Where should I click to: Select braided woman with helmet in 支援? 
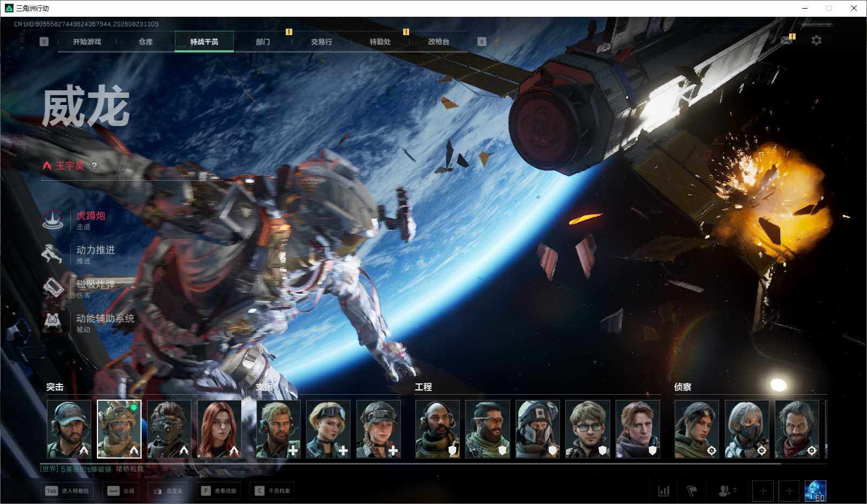point(378,429)
